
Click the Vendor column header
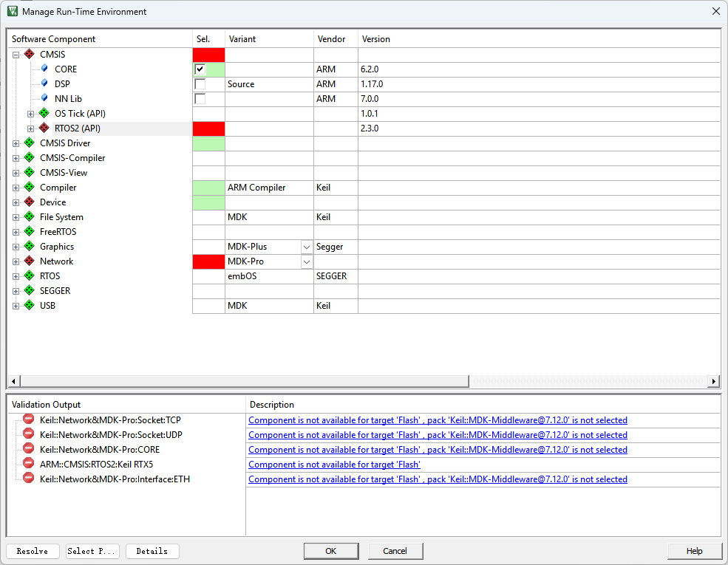(x=336, y=39)
